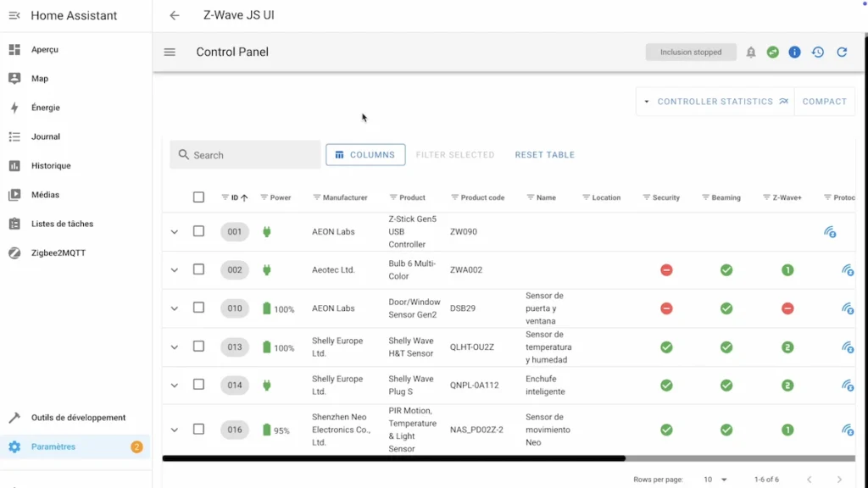Open the notifications bell icon
868x488 pixels.
pyautogui.click(x=751, y=52)
